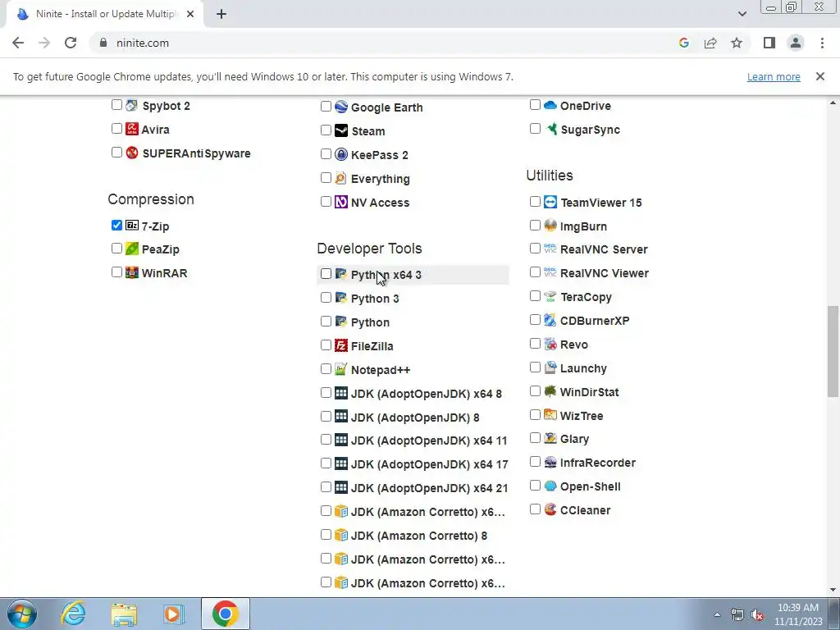Click the Avira red icon
The width and height of the screenshot is (840, 630).
pyautogui.click(x=132, y=129)
